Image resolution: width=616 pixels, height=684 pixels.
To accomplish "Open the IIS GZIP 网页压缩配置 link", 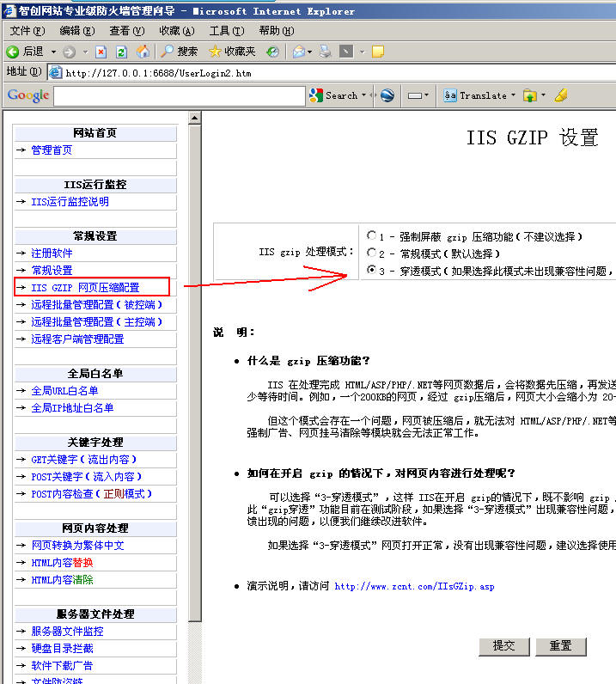I will (x=85, y=288).
